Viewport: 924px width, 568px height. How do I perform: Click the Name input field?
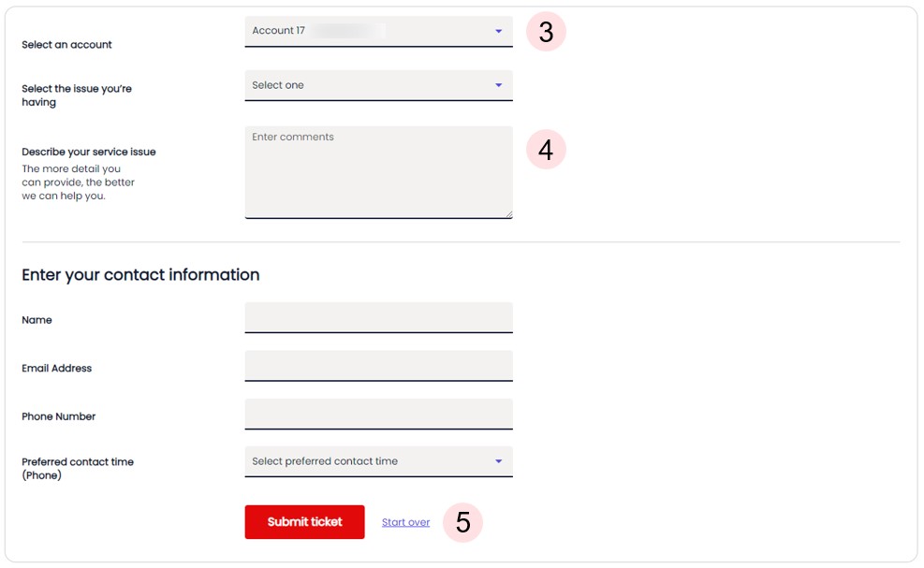378,317
